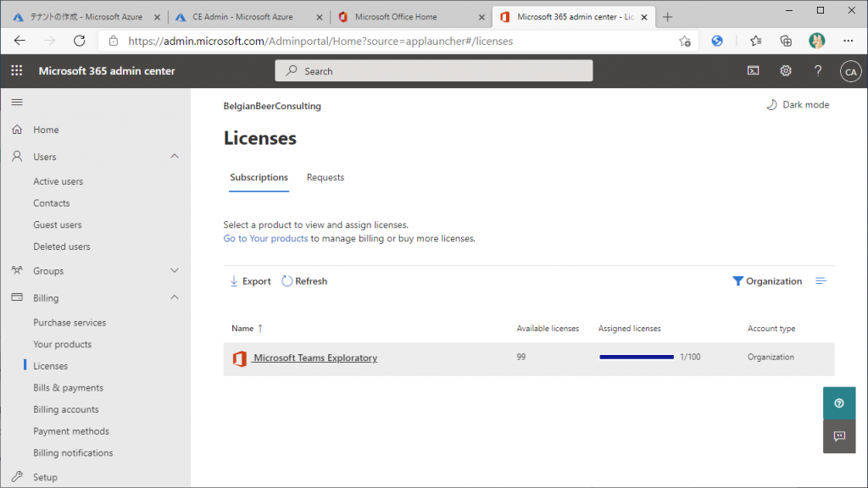This screenshot has height=488, width=868.
Task: Add this page to favorites star
Action: point(685,41)
